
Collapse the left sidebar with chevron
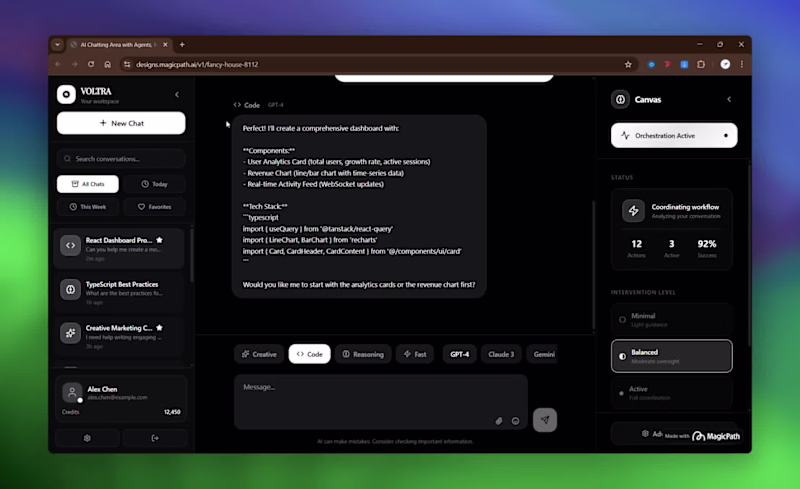coord(177,94)
